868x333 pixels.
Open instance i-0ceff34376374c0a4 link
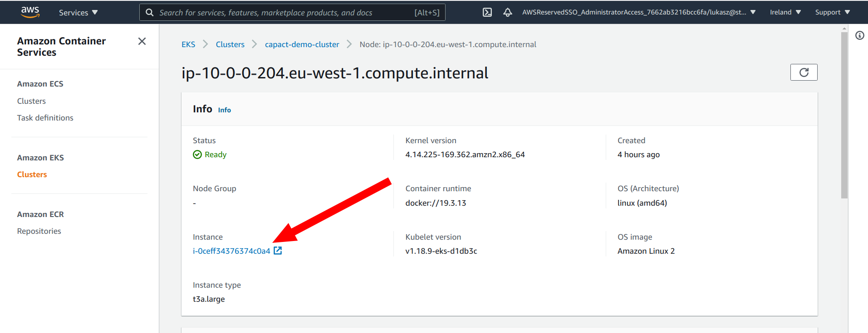tap(231, 251)
